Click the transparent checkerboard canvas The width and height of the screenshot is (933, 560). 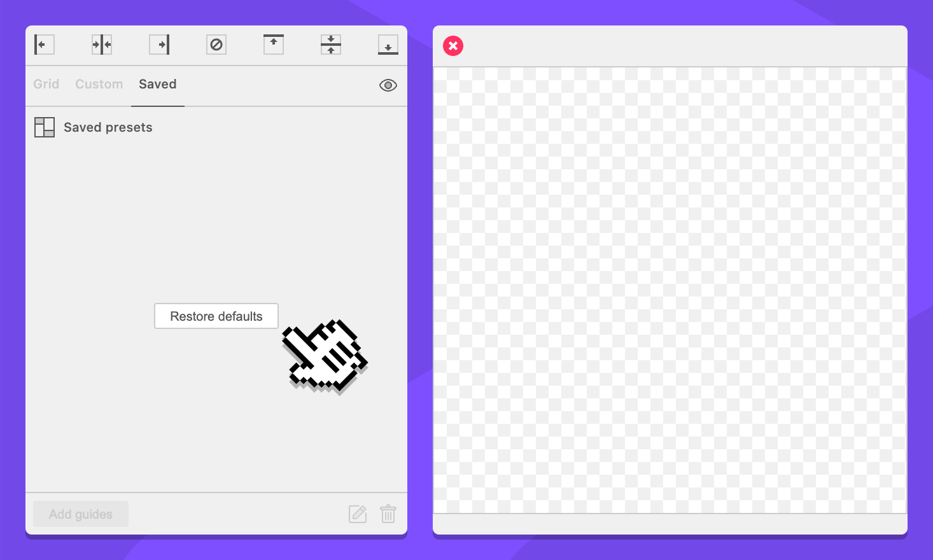(x=670, y=290)
